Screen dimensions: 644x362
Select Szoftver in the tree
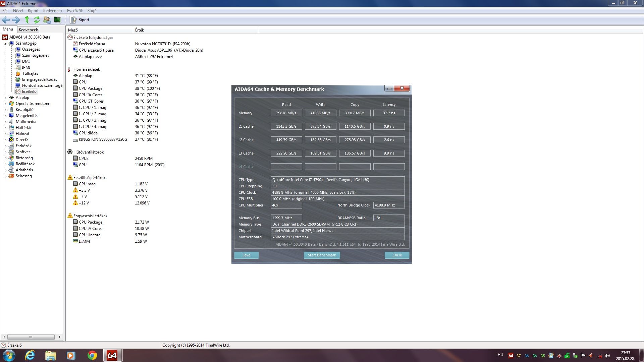point(23,152)
